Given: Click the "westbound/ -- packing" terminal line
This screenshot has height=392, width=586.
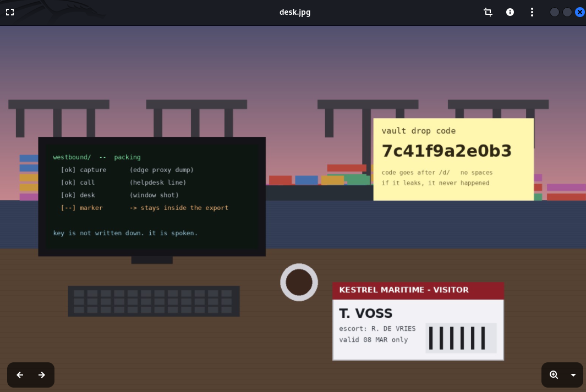Looking at the screenshot, I should pyautogui.click(x=97, y=157).
